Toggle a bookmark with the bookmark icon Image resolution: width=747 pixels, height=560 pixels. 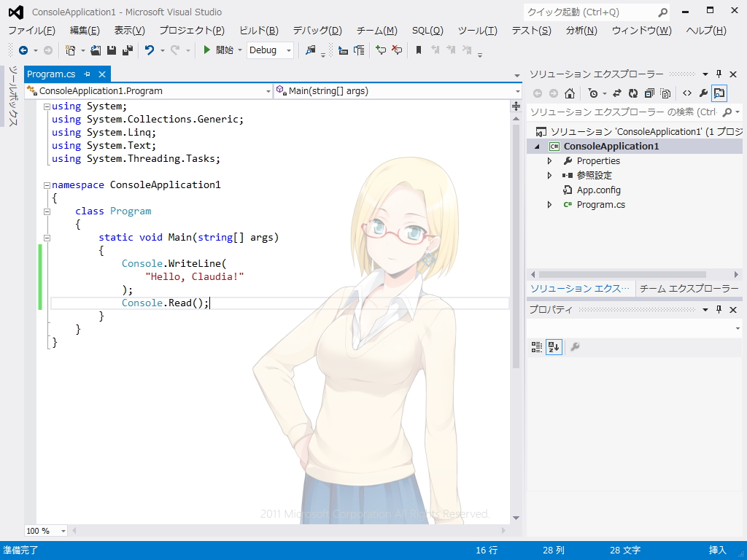(x=419, y=50)
